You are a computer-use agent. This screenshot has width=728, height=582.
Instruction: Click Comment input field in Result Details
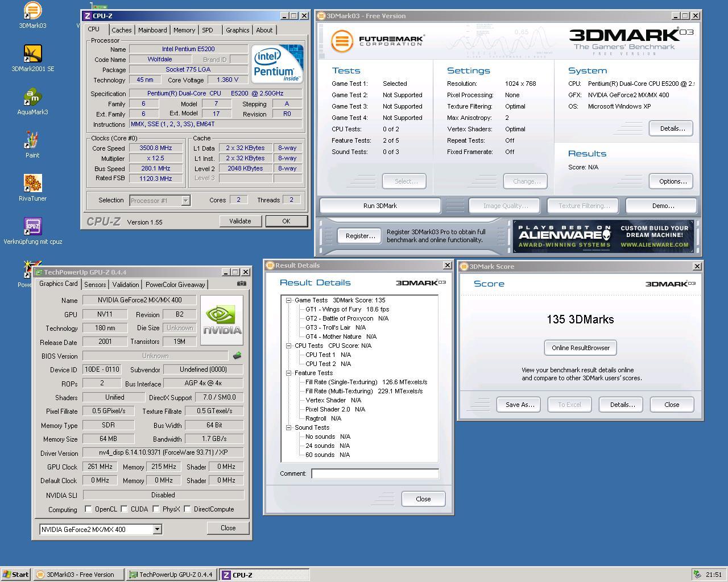(375, 473)
